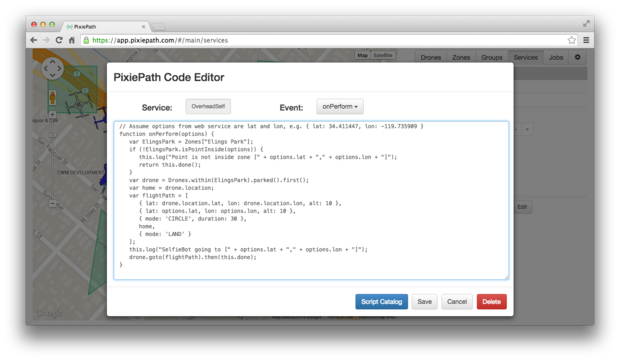The width and height of the screenshot is (620, 361).
Task: Switch to the Zones tab
Action: (x=461, y=57)
